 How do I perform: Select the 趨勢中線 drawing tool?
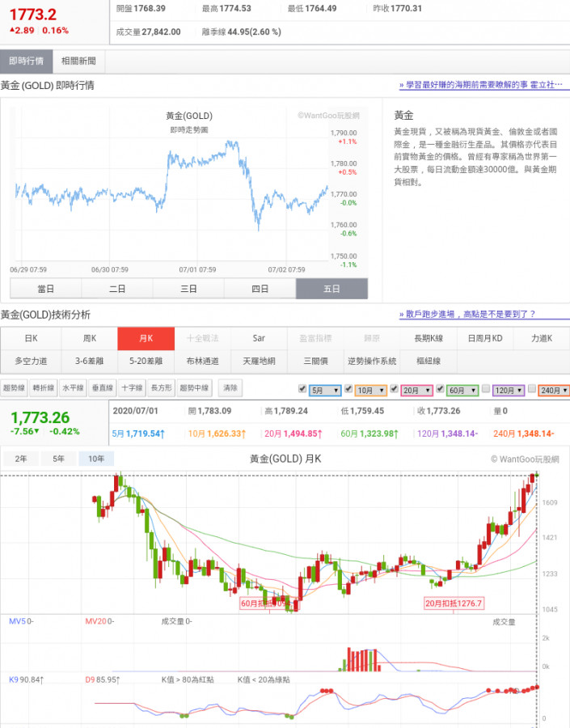(195, 387)
